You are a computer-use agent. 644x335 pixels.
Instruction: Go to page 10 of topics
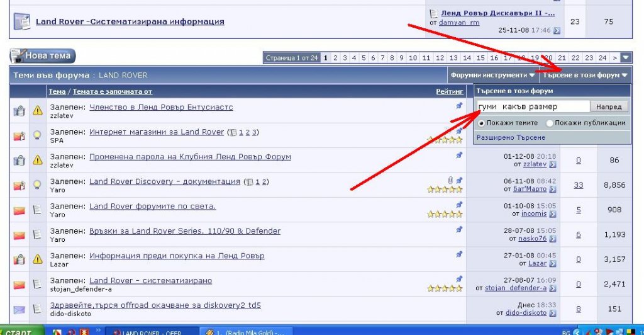point(413,58)
